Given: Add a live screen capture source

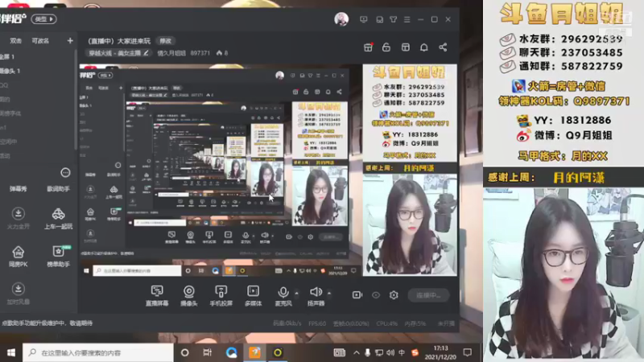Looking at the screenshot, I should 157,295.
